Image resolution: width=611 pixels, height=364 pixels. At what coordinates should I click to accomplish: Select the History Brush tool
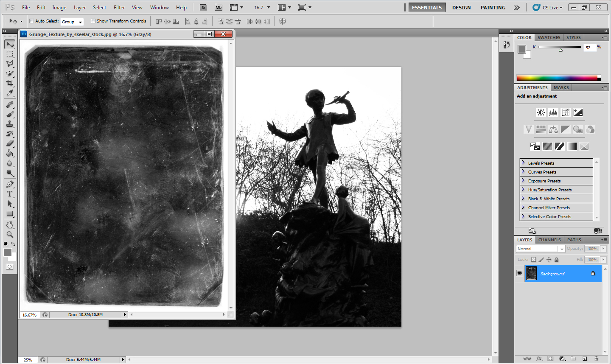(x=10, y=134)
